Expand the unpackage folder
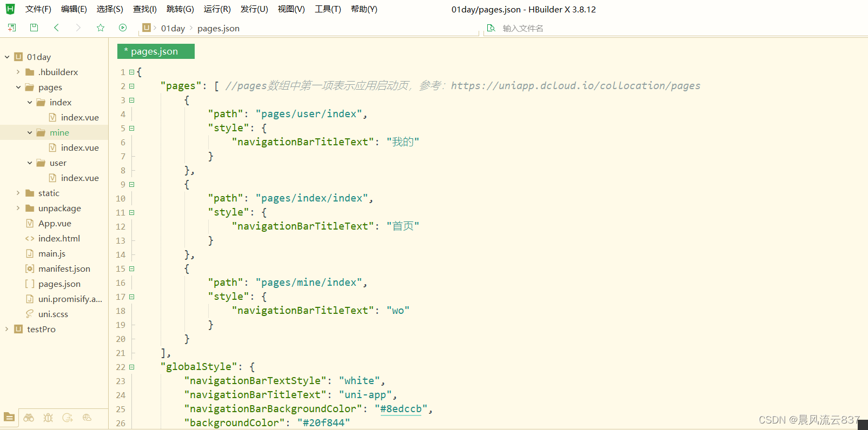 pyautogui.click(x=18, y=208)
